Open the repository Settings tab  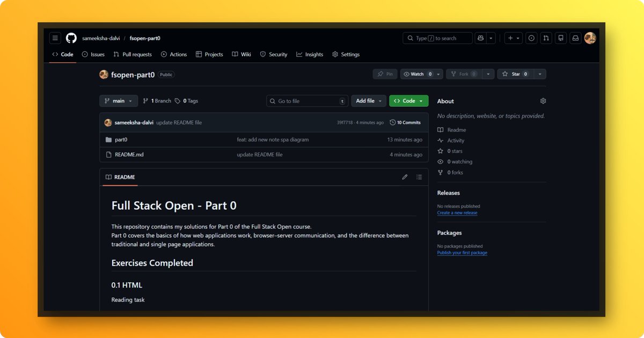tap(346, 54)
